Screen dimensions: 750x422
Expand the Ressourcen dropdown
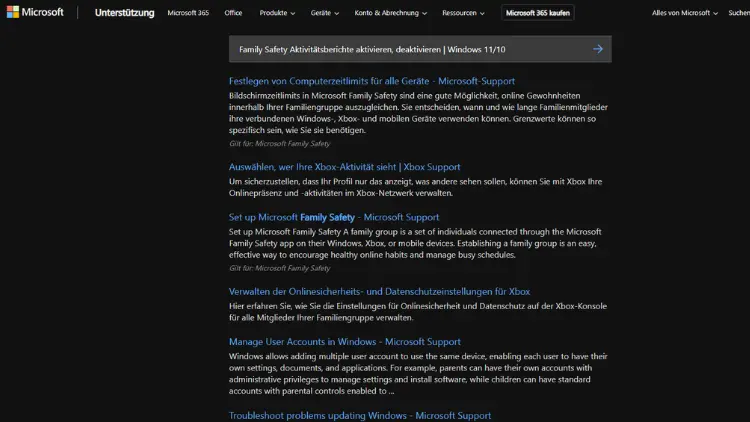tap(463, 13)
